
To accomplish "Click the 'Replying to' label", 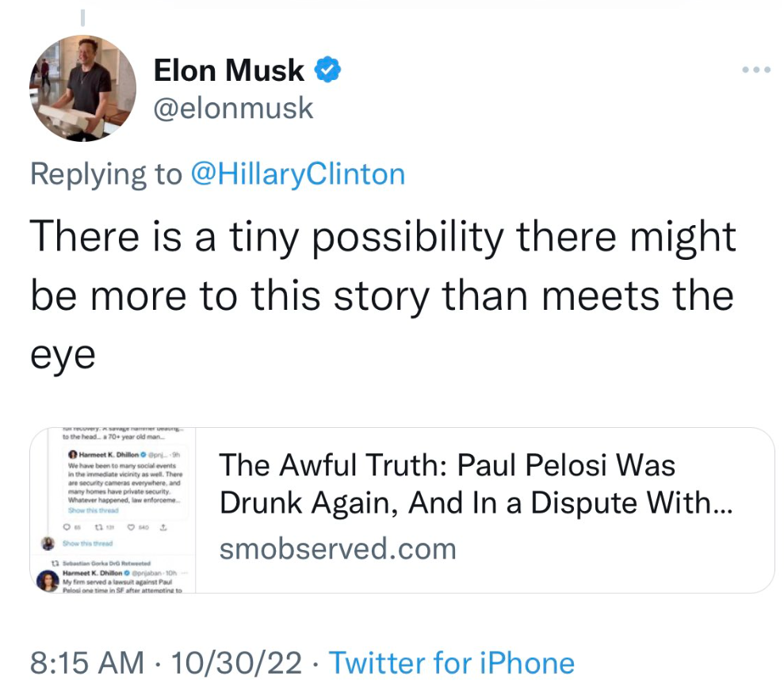I will click(105, 174).
